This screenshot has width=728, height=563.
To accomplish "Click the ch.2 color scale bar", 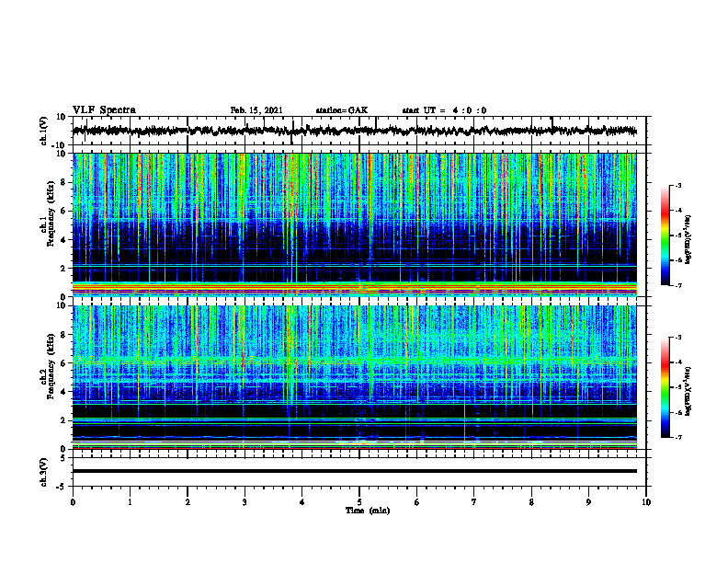I will point(665,387).
